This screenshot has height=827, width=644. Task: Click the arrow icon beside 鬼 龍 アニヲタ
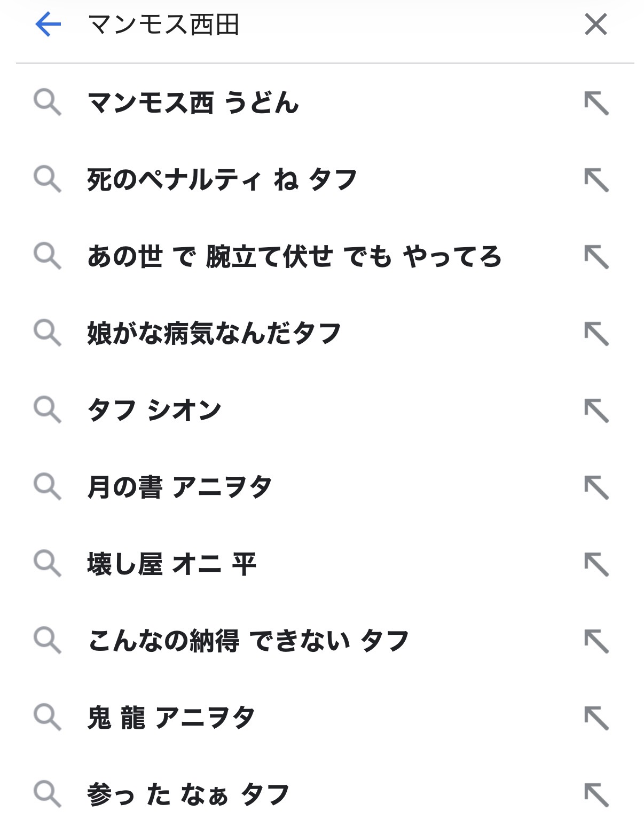pos(596,718)
